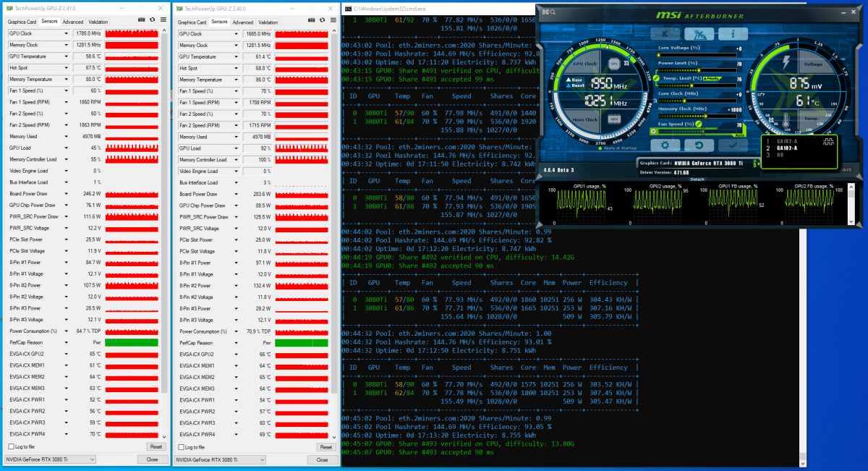Open Afterburner information with the i icon
This screenshot has width=868, height=471.
coord(733,34)
